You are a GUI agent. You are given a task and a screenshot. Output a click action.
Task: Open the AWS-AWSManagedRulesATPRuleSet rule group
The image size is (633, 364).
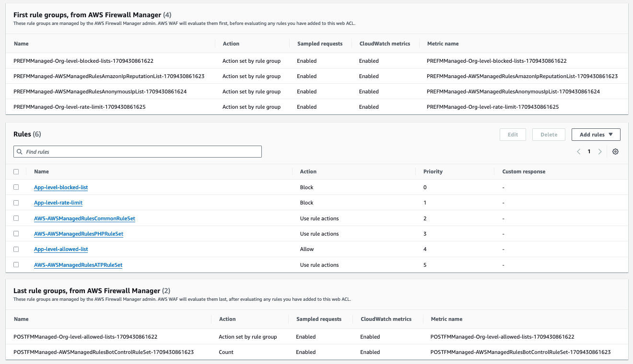coord(78,264)
